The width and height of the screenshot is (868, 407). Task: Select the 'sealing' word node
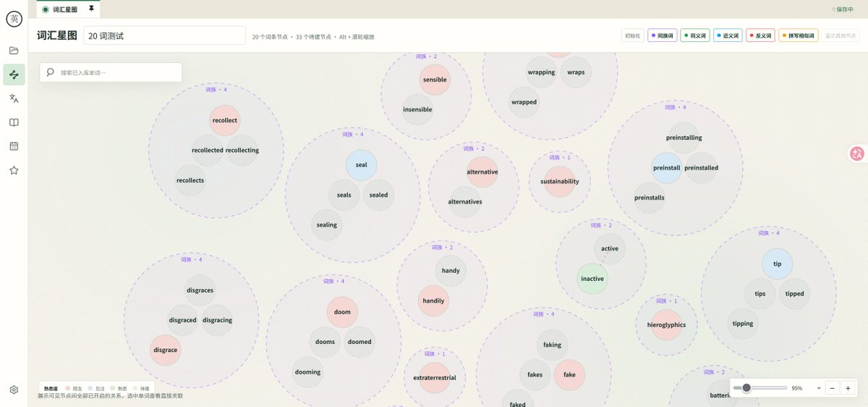pyautogui.click(x=326, y=225)
